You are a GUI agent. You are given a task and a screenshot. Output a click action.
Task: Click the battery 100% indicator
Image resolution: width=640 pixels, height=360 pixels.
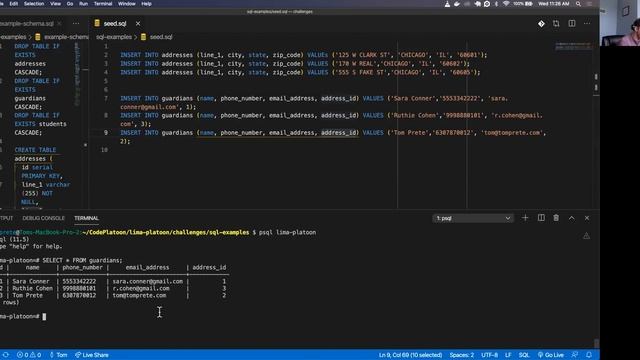pyautogui.click(x=523, y=4)
